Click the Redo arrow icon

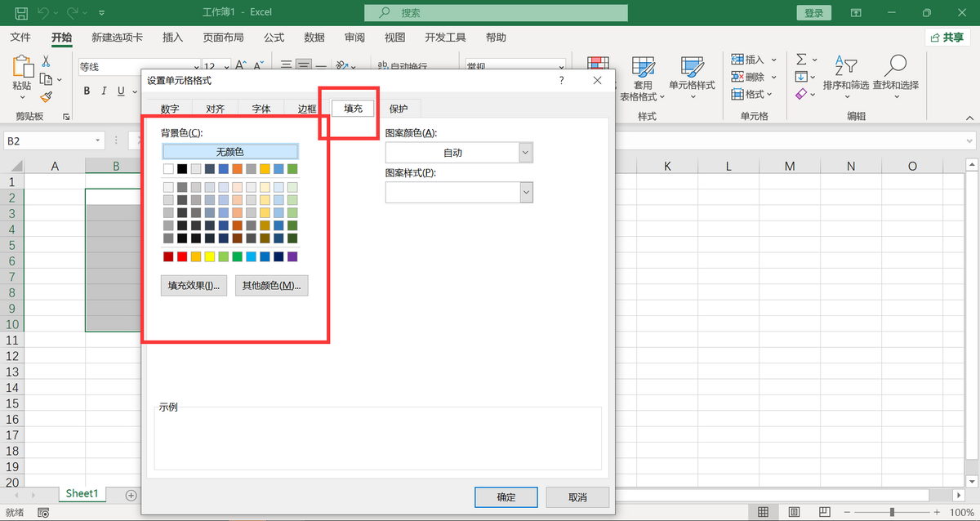[x=72, y=13]
